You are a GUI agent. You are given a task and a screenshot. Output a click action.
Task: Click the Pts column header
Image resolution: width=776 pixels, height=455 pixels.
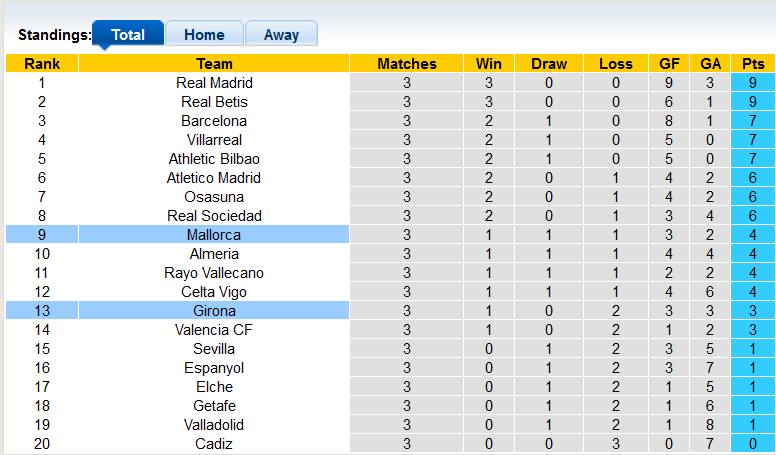coord(753,64)
